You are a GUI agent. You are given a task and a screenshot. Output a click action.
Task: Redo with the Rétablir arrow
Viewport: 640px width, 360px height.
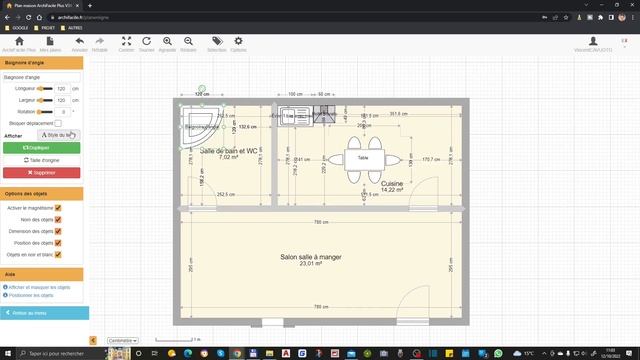click(100, 41)
